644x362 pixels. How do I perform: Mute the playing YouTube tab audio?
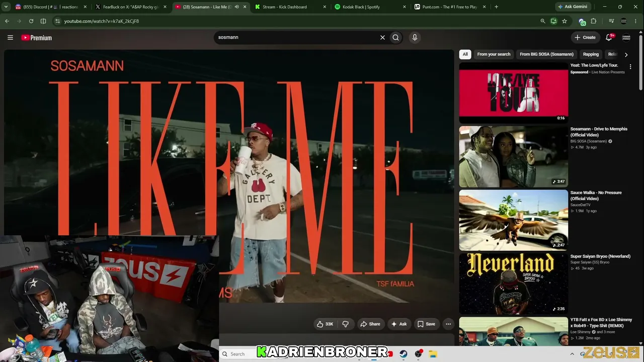tap(236, 7)
